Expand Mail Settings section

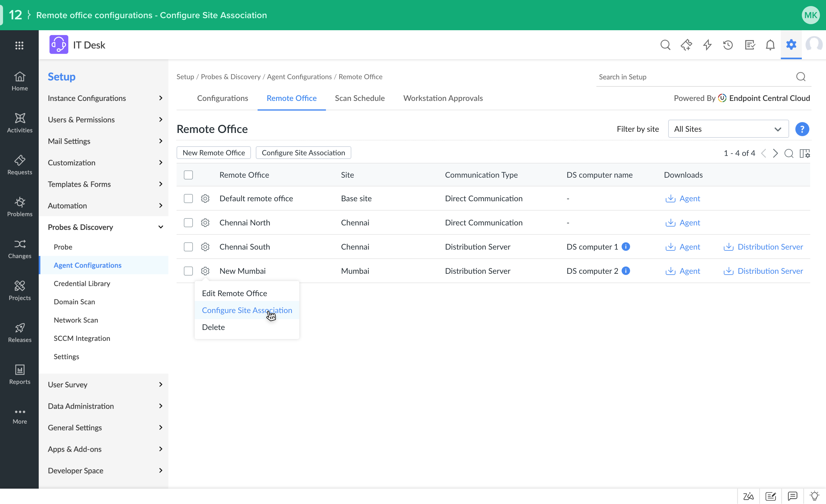pos(104,141)
